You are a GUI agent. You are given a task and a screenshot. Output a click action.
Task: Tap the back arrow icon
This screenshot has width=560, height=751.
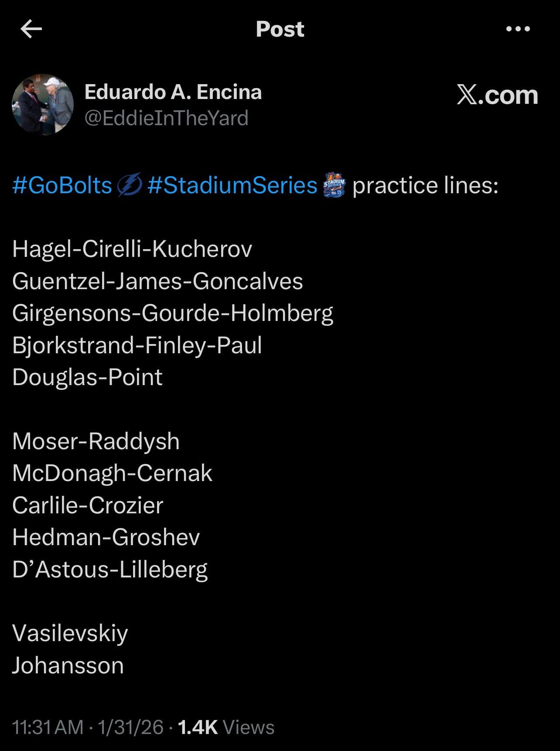31,29
